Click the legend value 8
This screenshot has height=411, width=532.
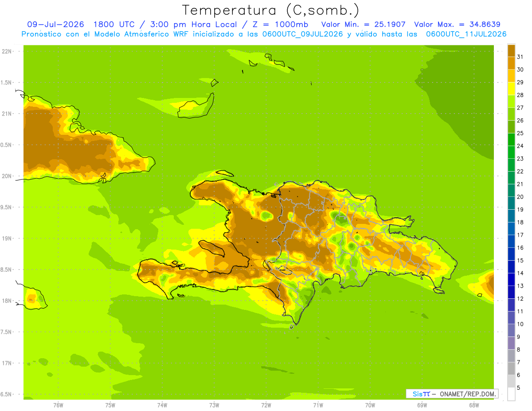point(519,350)
